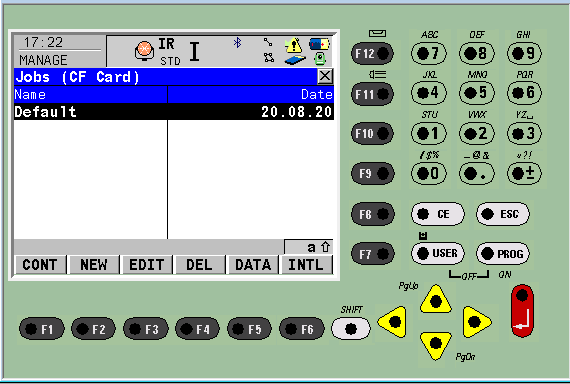Click the CF card memory icon
Screen dimensions: 570x384
pyautogui.click(x=295, y=60)
